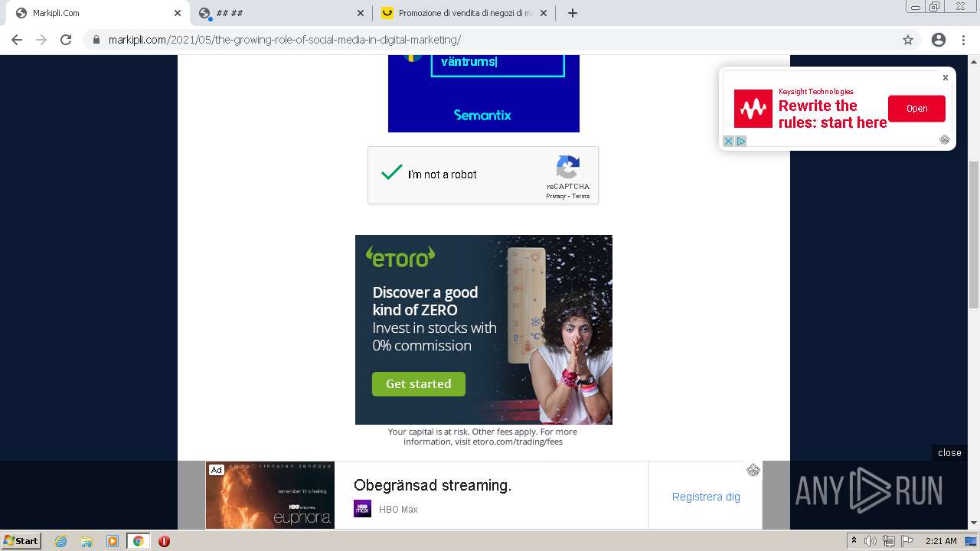Open File Explorer folder on taskbar
980x551 pixels.
87,541
